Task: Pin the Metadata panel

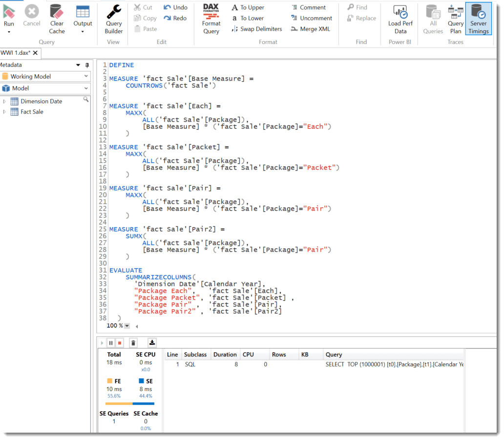Action: pos(87,65)
